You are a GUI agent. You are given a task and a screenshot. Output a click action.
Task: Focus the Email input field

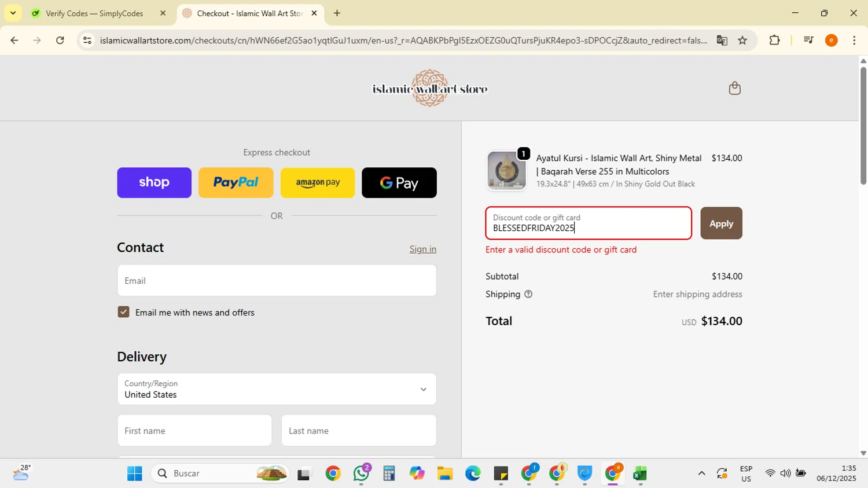point(277,281)
